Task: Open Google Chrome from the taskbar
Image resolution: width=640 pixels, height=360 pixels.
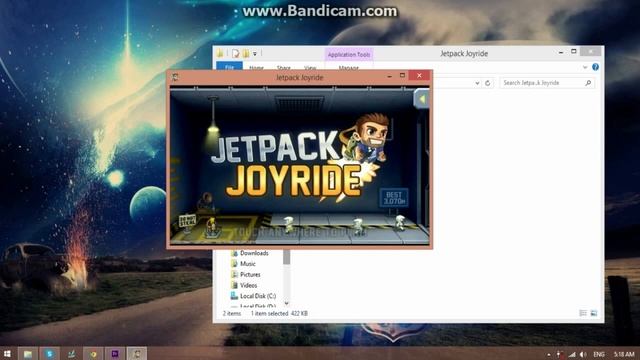Action: click(x=93, y=354)
